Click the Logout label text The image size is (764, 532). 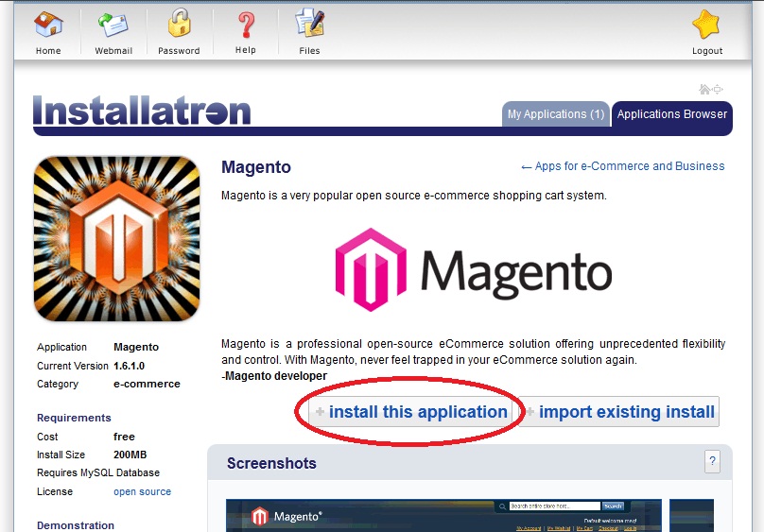pyautogui.click(x=707, y=51)
